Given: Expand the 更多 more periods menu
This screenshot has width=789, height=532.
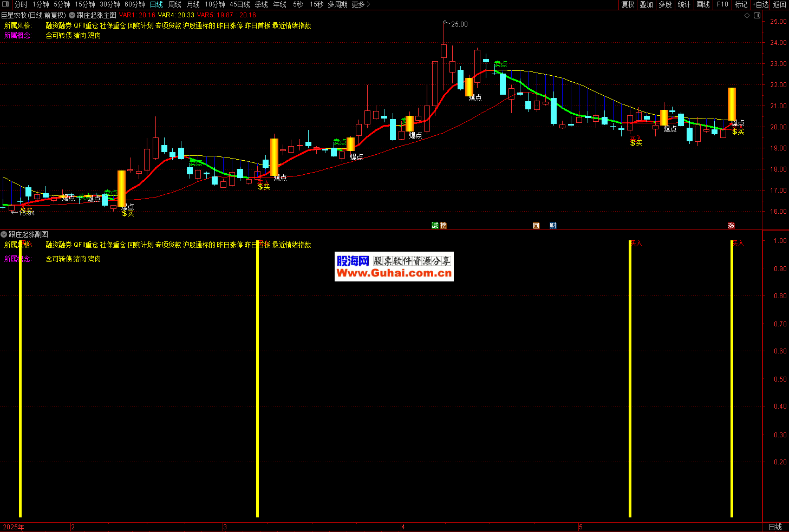Looking at the screenshot, I should click(x=361, y=4).
